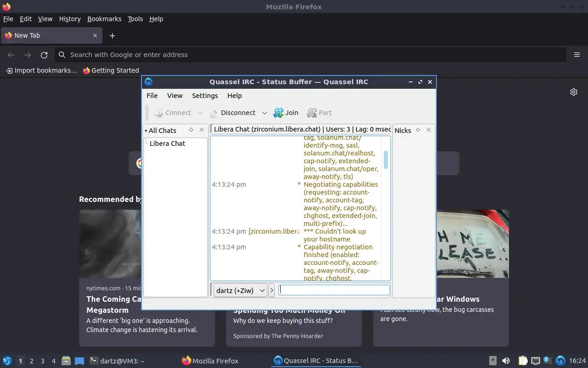Open a new Firefox tab with plus
This screenshot has height=368, width=588.
click(x=112, y=35)
